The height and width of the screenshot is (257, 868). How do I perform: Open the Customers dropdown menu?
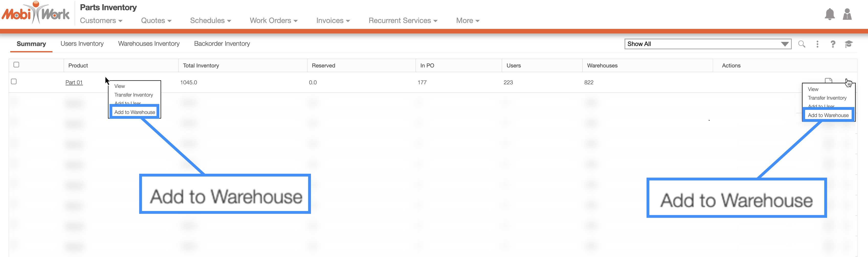[x=101, y=20]
